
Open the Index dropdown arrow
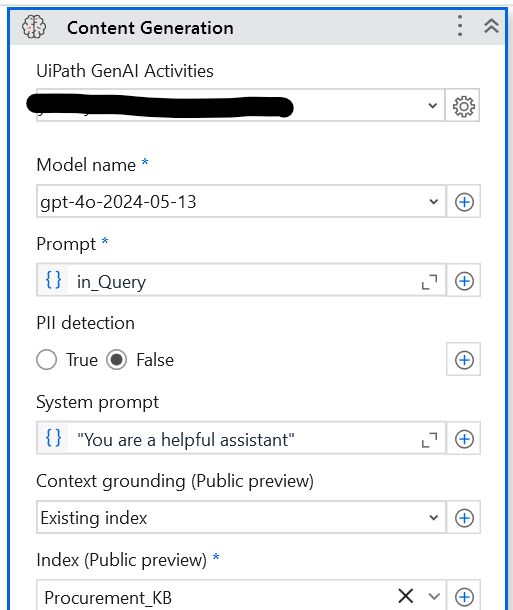(434, 596)
